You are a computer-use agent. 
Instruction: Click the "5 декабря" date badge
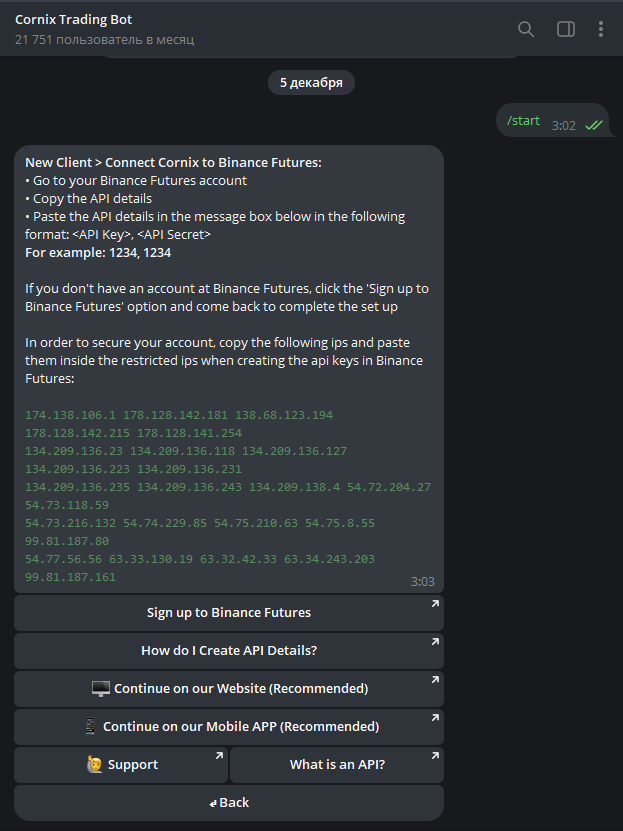[x=311, y=83]
